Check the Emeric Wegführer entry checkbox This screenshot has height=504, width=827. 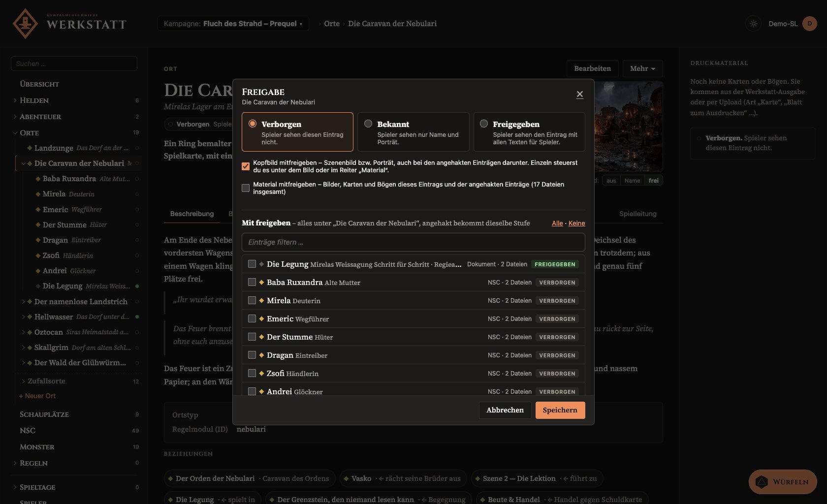(x=252, y=319)
